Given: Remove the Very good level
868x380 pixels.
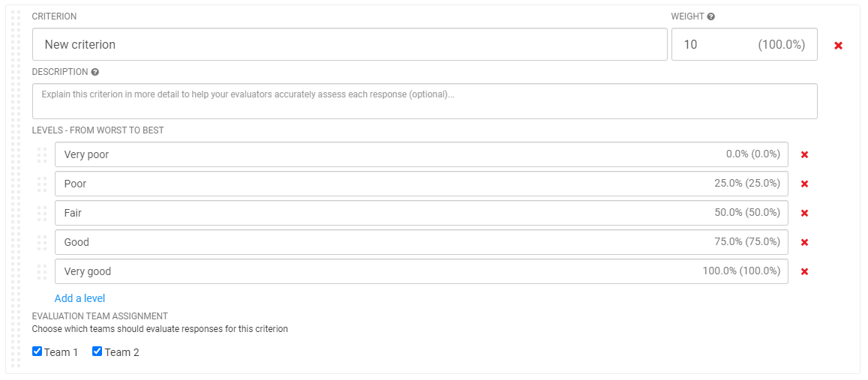Looking at the screenshot, I should point(804,271).
